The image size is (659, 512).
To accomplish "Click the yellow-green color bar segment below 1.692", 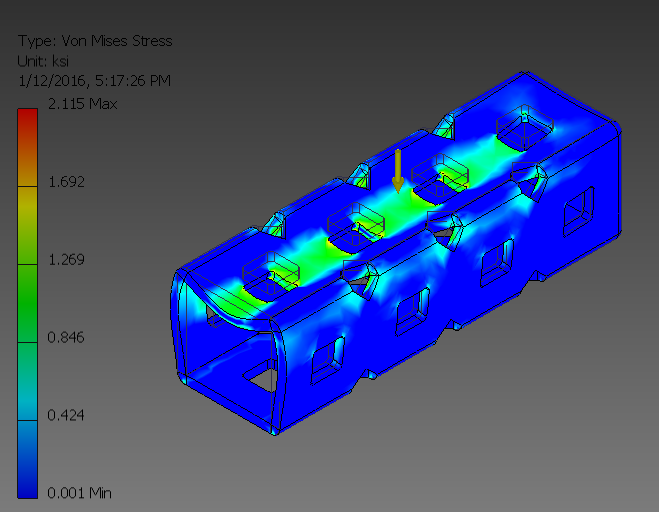I will pyautogui.click(x=28, y=225).
